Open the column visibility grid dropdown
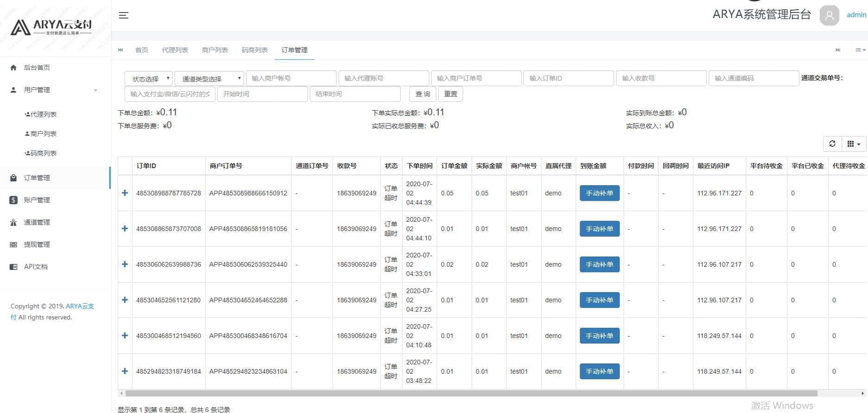The image size is (868, 413). click(x=853, y=144)
